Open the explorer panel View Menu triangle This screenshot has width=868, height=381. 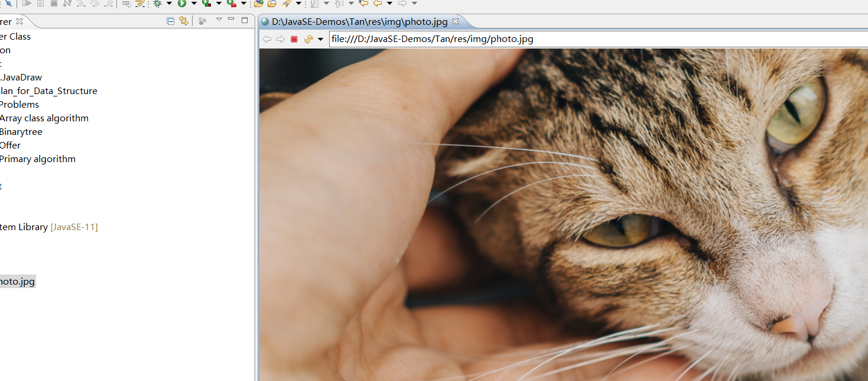(x=219, y=20)
